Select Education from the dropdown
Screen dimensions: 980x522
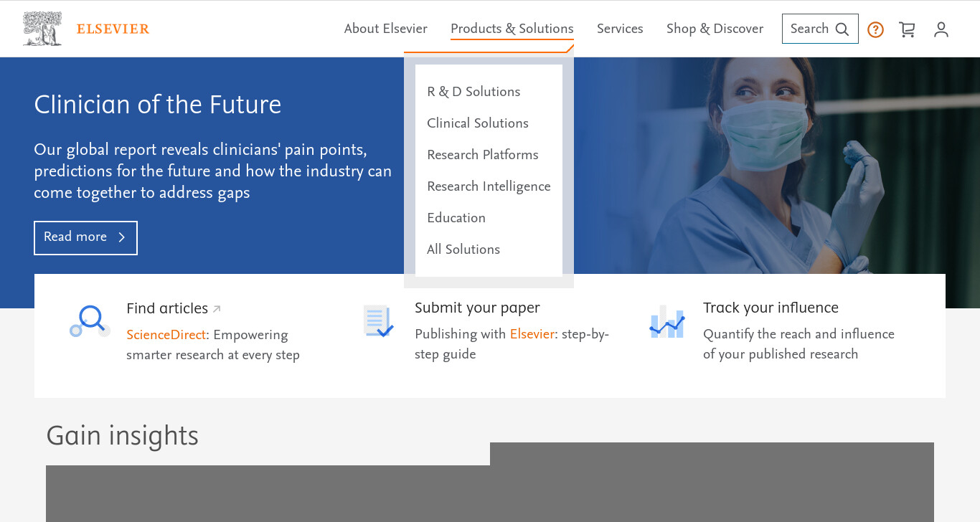coord(456,218)
